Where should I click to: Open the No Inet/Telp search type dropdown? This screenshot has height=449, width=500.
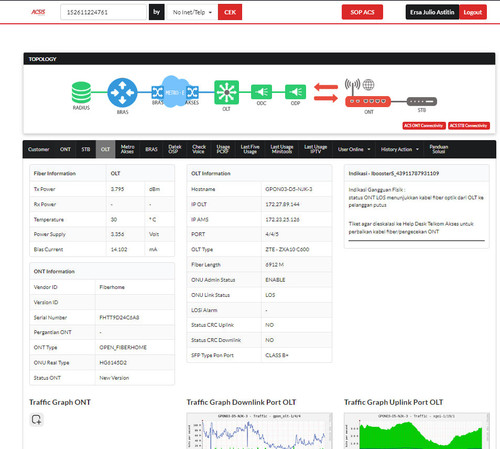point(192,12)
